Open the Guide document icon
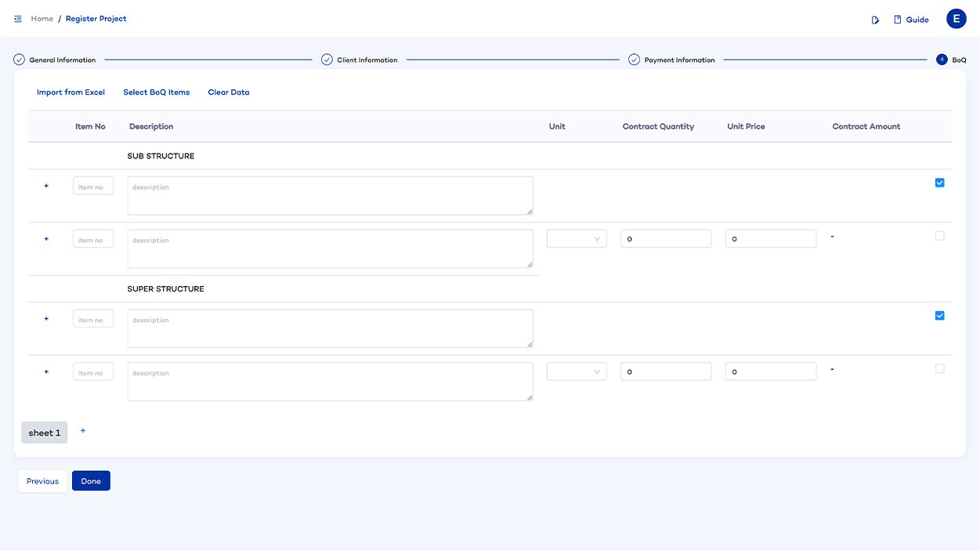This screenshot has width=980, height=551. click(x=898, y=20)
